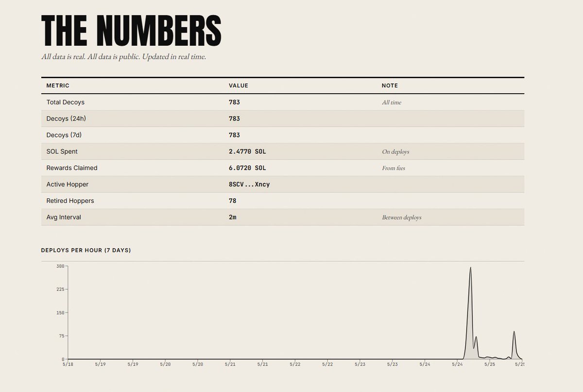Viewport: 583px width, 392px height.
Task: Click the VALUE column header
Action: coord(239,85)
